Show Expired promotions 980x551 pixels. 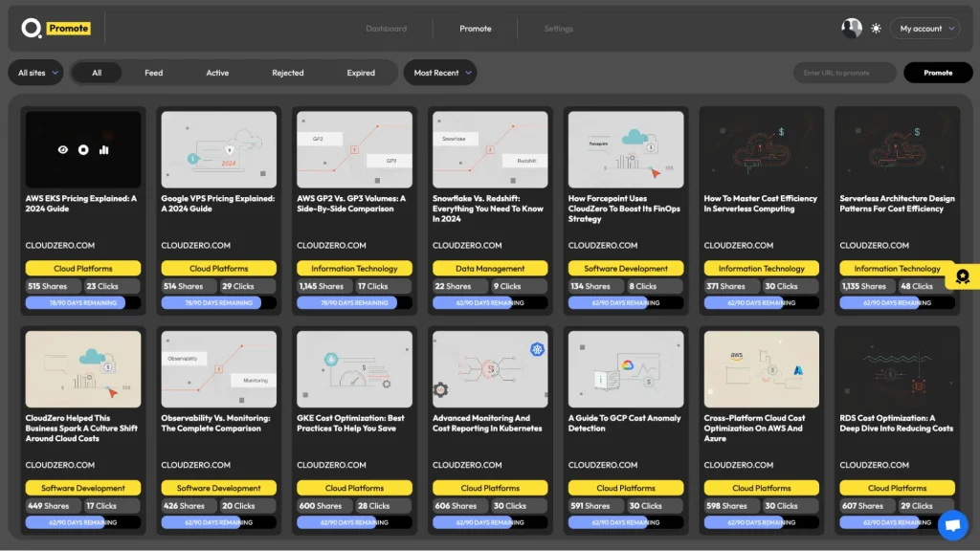[361, 73]
